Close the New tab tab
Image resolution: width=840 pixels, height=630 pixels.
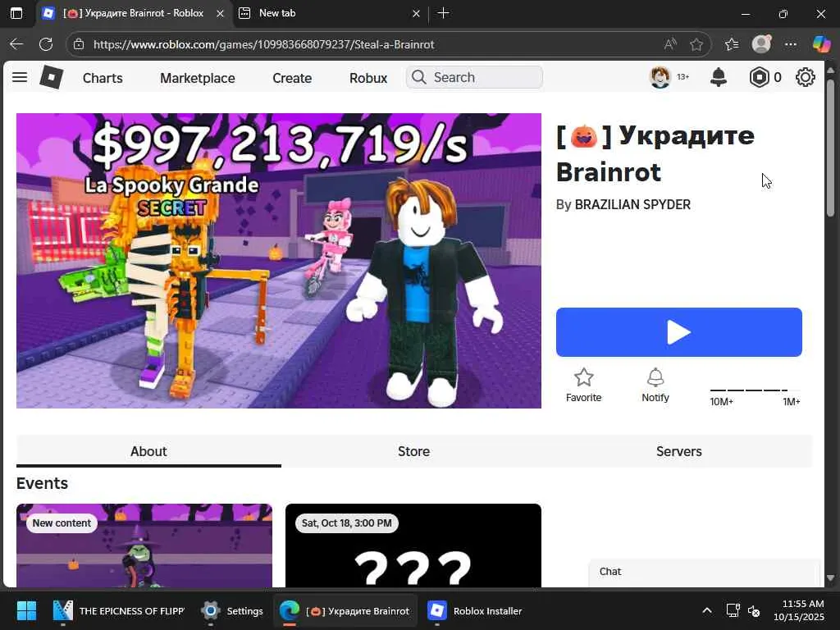416,13
